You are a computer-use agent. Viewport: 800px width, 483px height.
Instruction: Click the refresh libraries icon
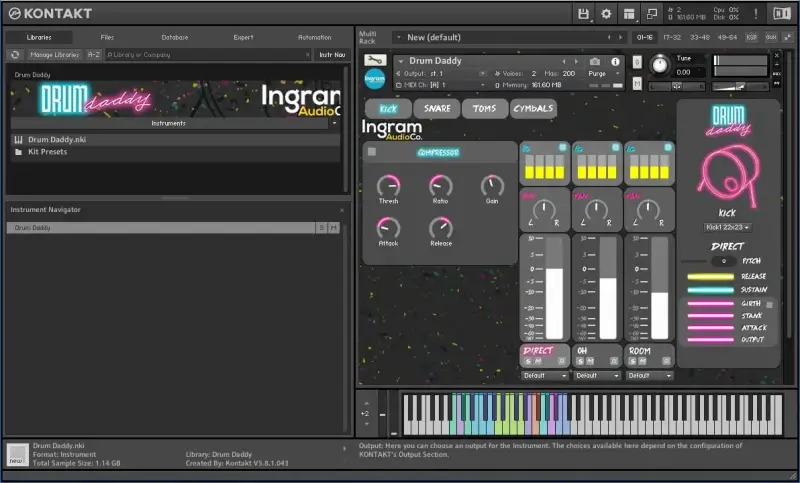[x=15, y=55]
